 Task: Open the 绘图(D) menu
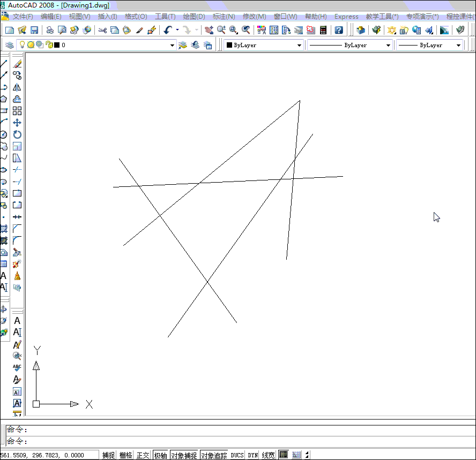[194, 17]
